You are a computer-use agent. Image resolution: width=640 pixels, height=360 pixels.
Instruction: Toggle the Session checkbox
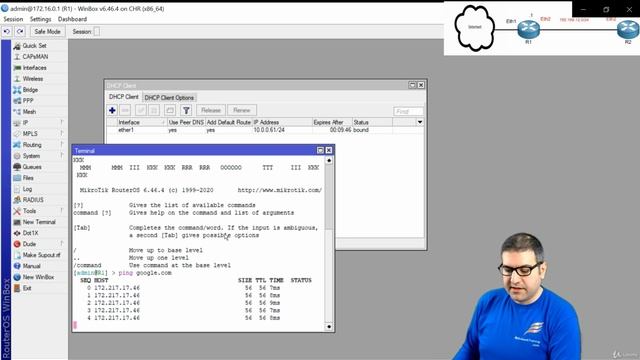pyautogui.click(x=96, y=31)
